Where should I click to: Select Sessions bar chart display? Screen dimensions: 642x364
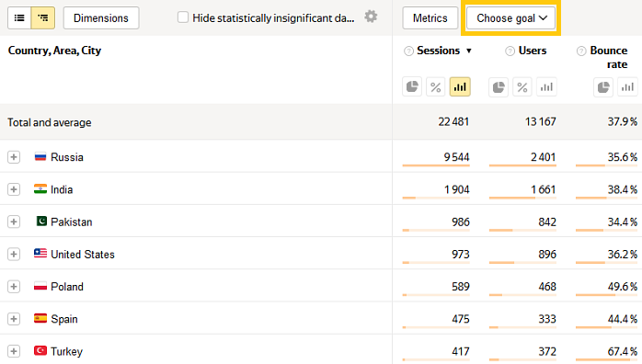point(460,86)
